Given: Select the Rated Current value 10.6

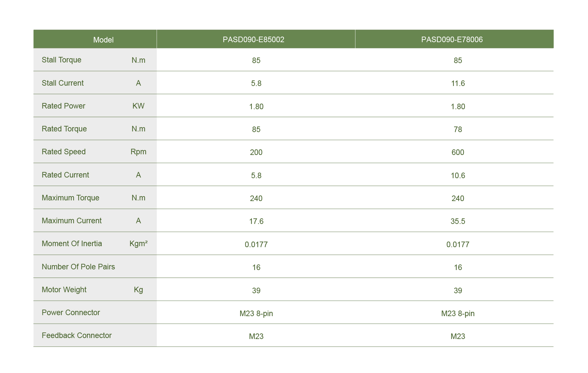Looking at the screenshot, I should pyautogui.click(x=458, y=176).
